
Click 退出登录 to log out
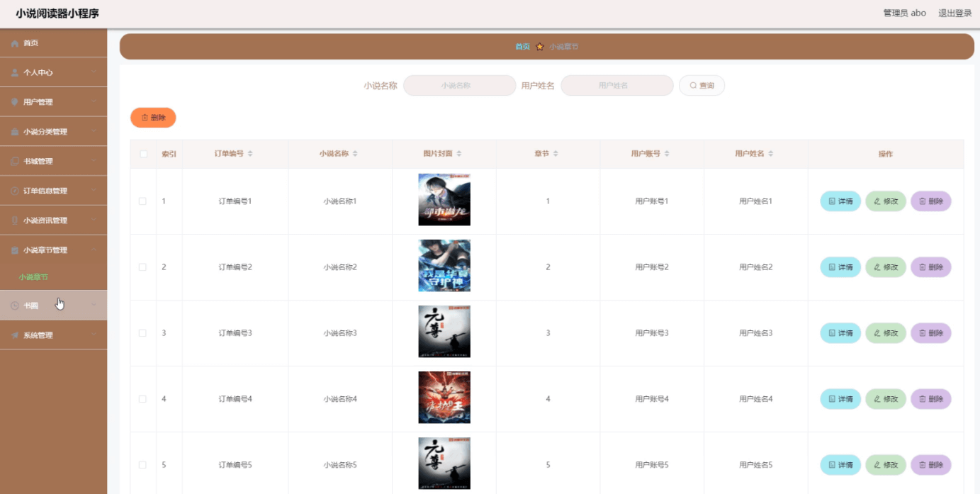(954, 13)
